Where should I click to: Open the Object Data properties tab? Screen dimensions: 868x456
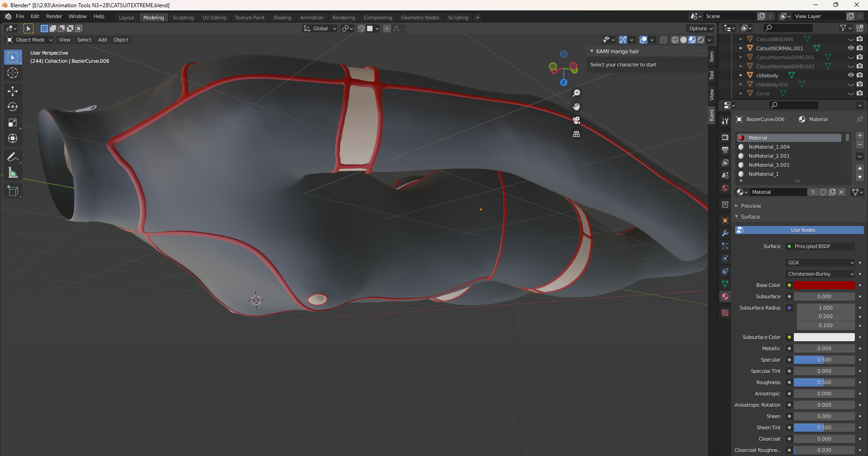[725, 284]
